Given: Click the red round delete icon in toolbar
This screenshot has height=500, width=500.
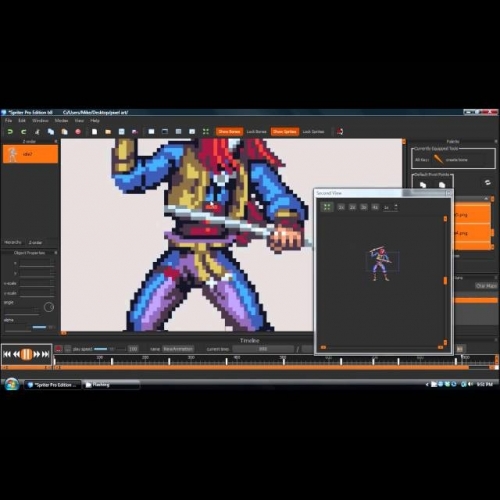Looking at the screenshot, I should click(x=78, y=132).
